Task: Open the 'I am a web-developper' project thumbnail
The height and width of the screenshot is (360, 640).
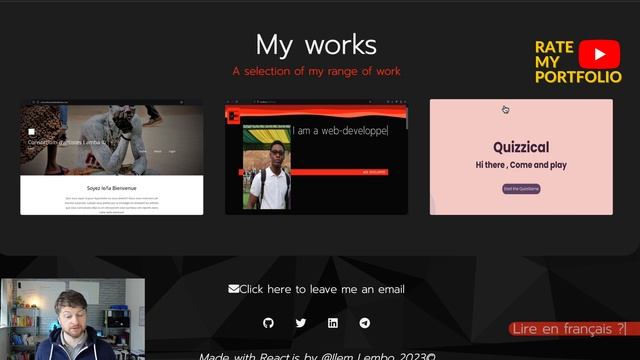Action: point(316,157)
